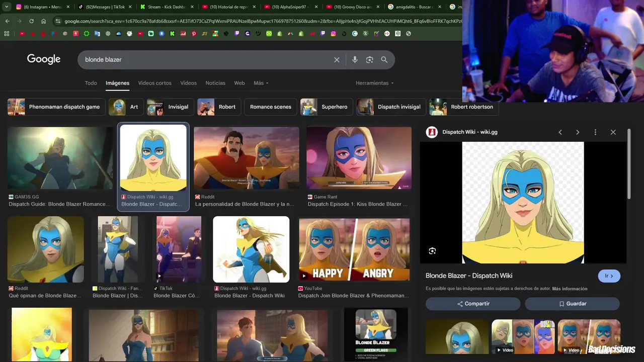Go back to the previous page
The image size is (644, 362).
click(x=7, y=21)
